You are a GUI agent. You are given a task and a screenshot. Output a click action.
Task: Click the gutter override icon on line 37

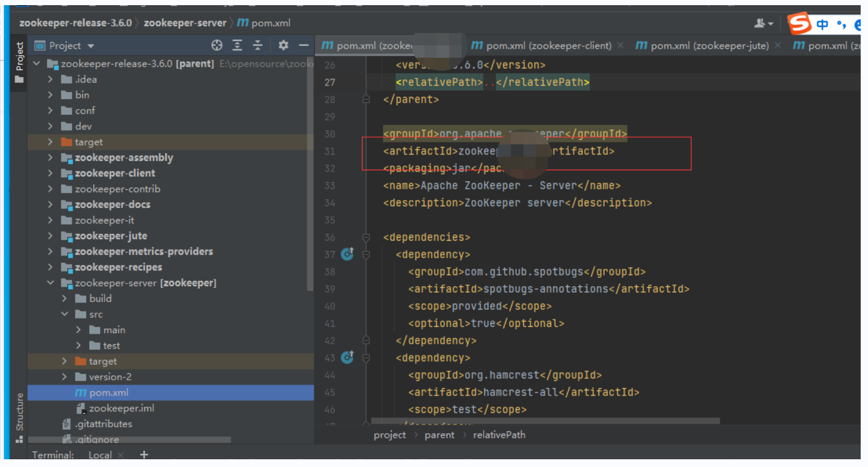click(348, 254)
